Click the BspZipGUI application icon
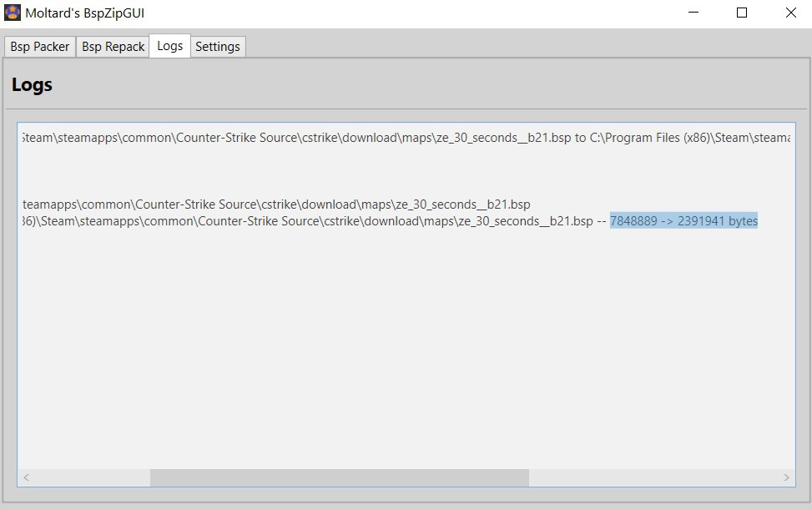This screenshot has width=812, height=510. (x=12, y=13)
